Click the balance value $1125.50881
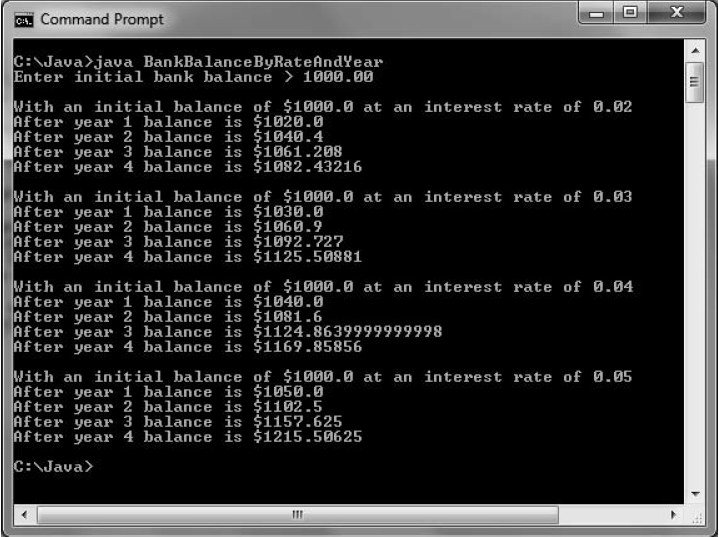Image resolution: width=719 pixels, height=537 pixels. tap(308, 257)
